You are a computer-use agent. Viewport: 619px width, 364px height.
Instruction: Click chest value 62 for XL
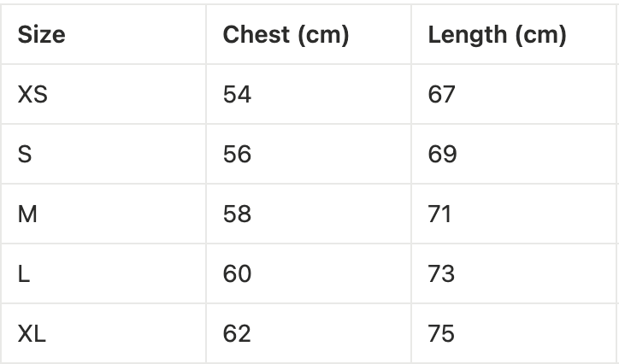(237, 333)
